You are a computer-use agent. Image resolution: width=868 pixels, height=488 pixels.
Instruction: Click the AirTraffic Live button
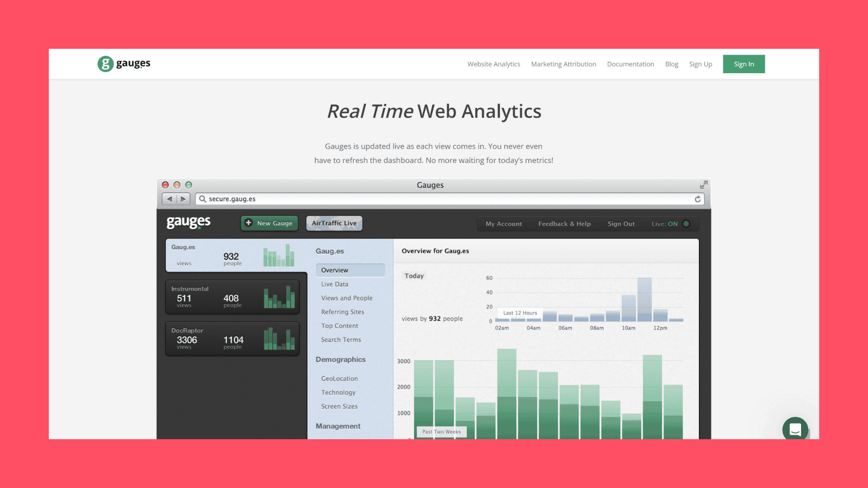pyautogui.click(x=334, y=223)
